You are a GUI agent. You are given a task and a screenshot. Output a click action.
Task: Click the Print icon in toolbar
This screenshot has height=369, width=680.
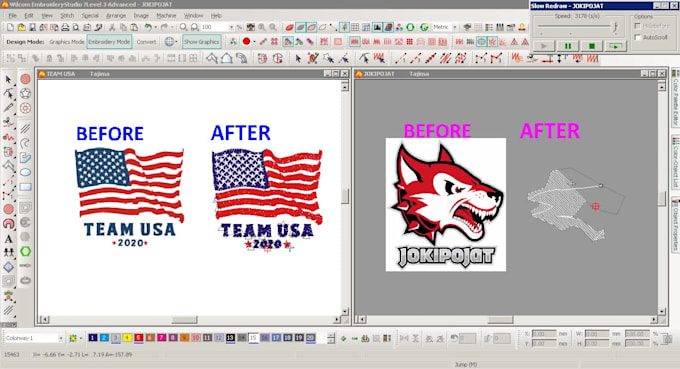pyautogui.click(x=65, y=27)
